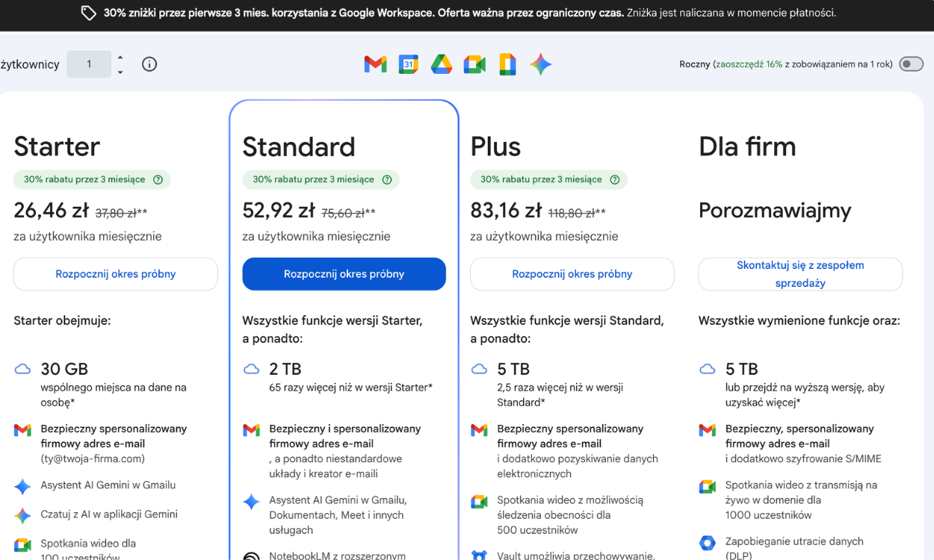Click the Starter plan heading
Screen dimensions: 934x560
tap(57, 146)
